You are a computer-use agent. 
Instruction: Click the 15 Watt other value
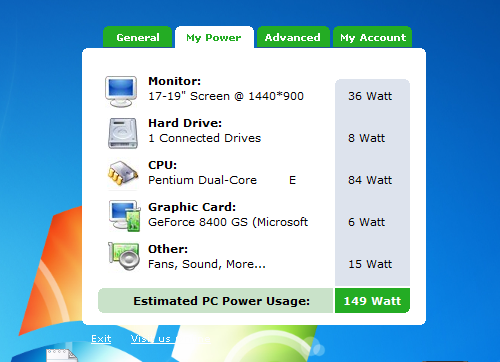(x=370, y=264)
